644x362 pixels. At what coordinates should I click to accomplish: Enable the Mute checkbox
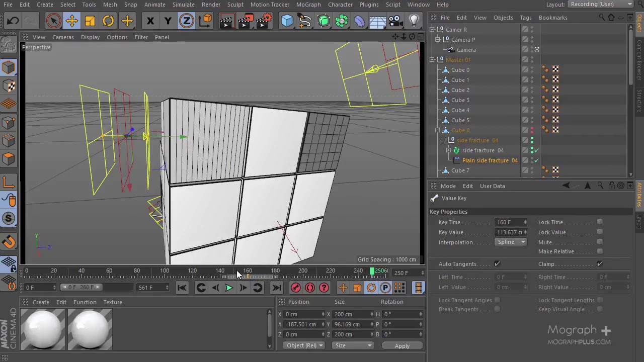[x=600, y=242]
